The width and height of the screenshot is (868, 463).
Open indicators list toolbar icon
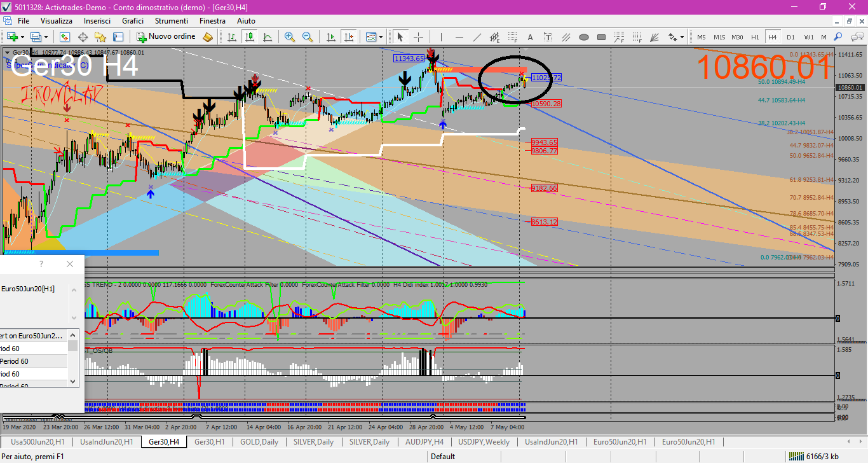pyautogui.click(x=370, y=37)
